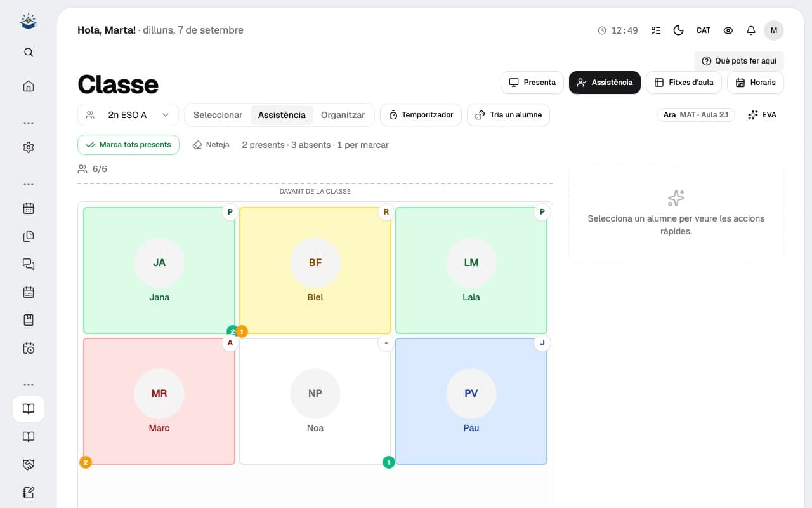Click the Neteja clear button
This screenshot has height=508, width=812.
pos(211,145)
